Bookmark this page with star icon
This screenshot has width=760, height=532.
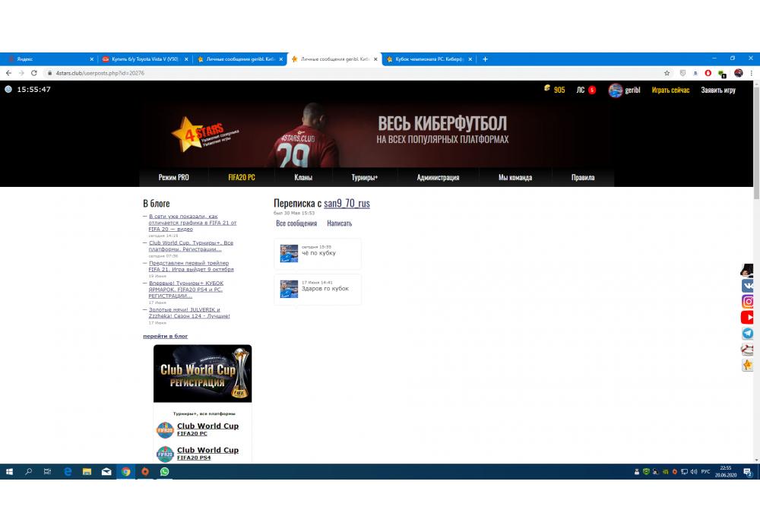[667, 73]
